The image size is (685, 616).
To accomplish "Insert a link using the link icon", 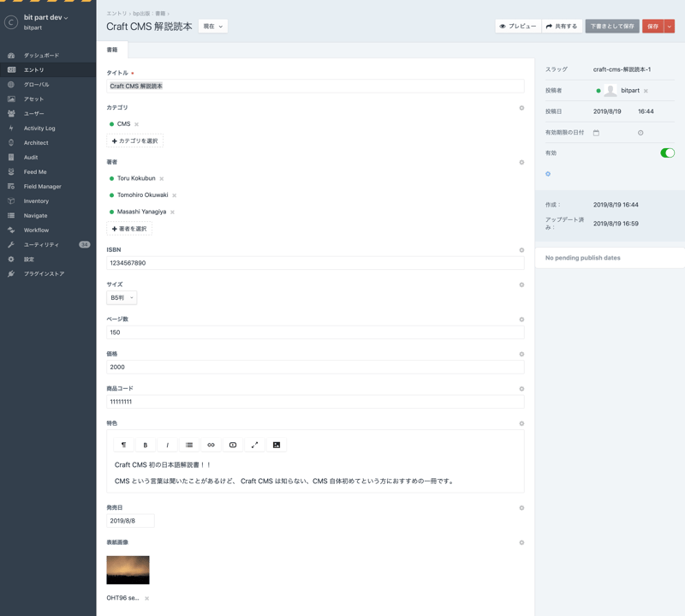I will tap(211, 445).
